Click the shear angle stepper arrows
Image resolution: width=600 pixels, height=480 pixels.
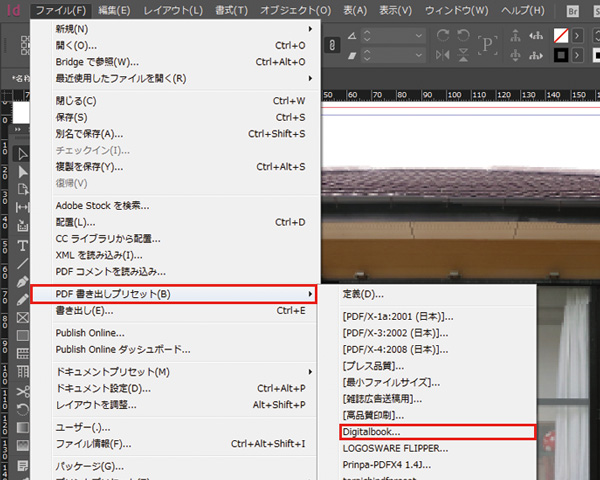pos(367,55)
